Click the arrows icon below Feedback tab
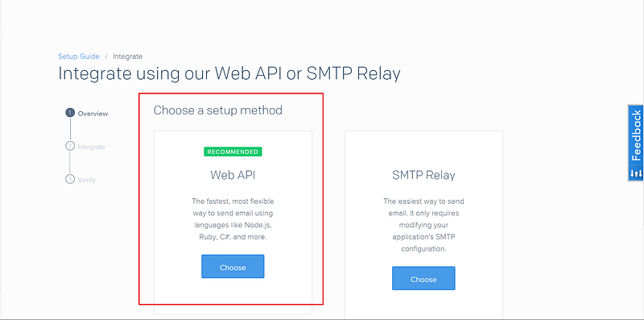The height and width of the screenshot is (320, 644). 636,174
